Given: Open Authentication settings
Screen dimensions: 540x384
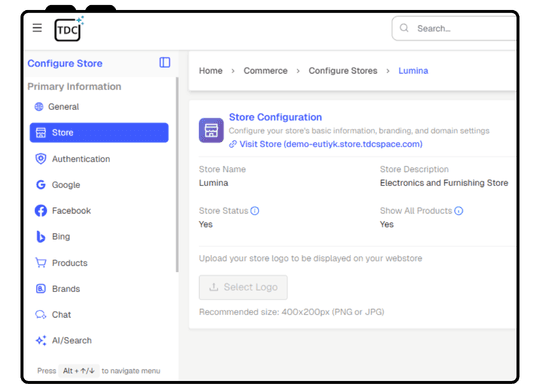Looking at the screenshot, I should click(99, 159).
